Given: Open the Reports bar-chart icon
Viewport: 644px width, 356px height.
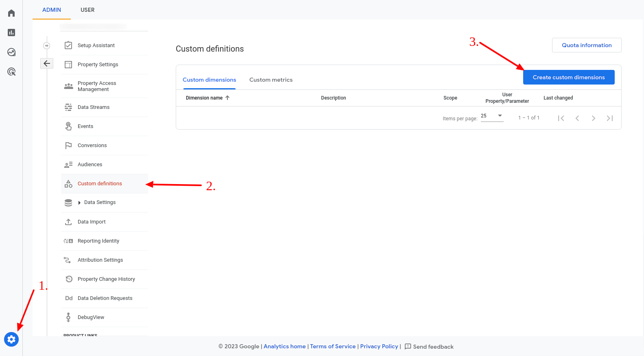Looking at the screenshot, I should point(11,33).
